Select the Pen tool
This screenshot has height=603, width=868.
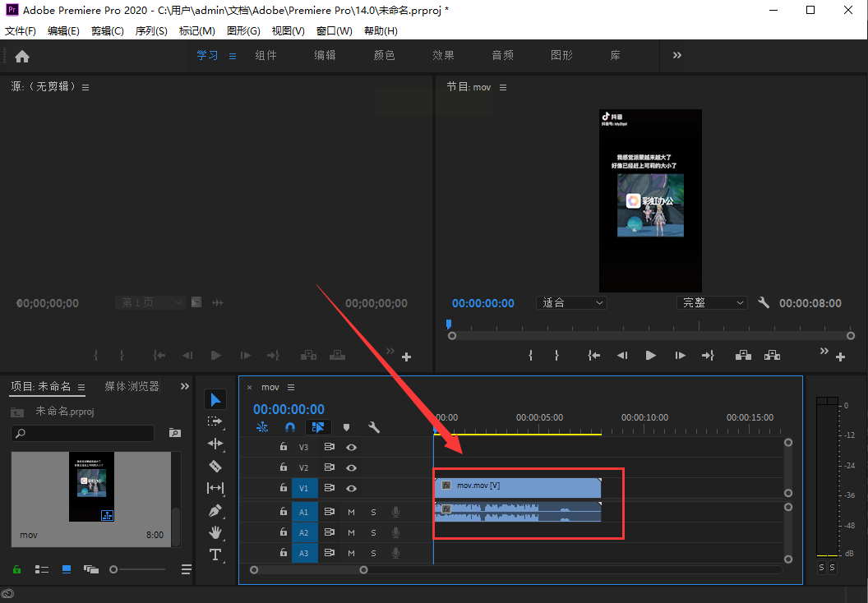point(215,510)
